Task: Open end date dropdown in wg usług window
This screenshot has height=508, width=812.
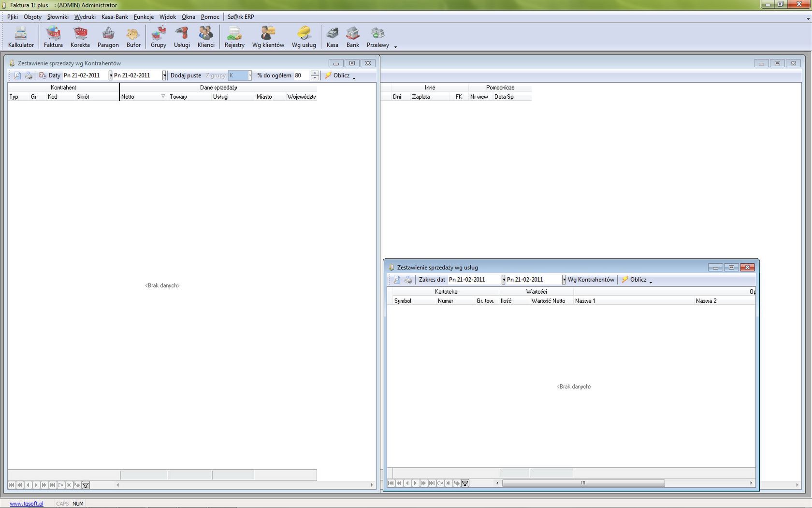Action: tap(564, 280)
